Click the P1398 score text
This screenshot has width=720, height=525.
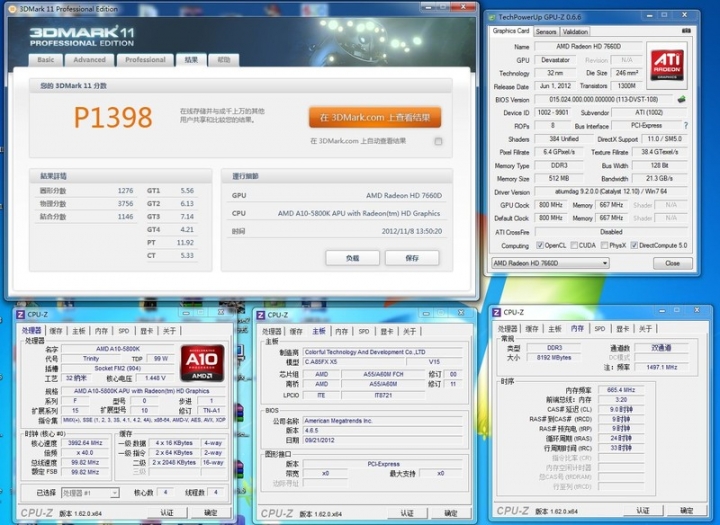(113, 118)
